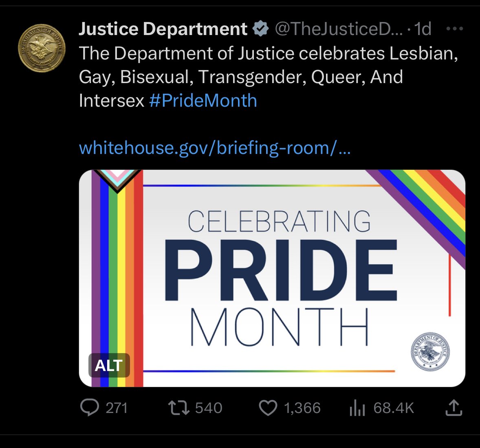This screenshot has width=480, height=448.
Task: Follow the whitehouse.gov briefing-room link
Action: [x=214, y=147]
